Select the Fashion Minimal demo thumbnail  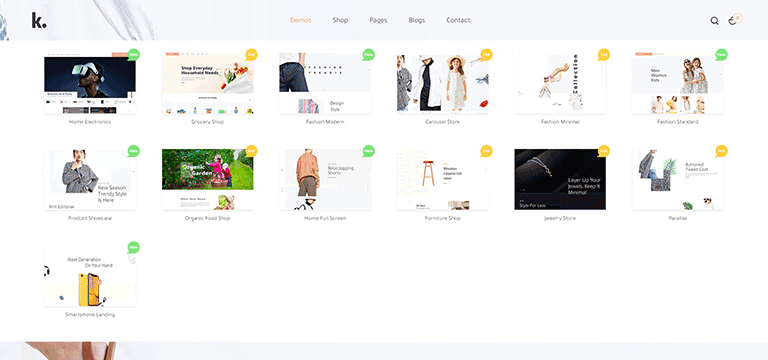tap(560, 84)
